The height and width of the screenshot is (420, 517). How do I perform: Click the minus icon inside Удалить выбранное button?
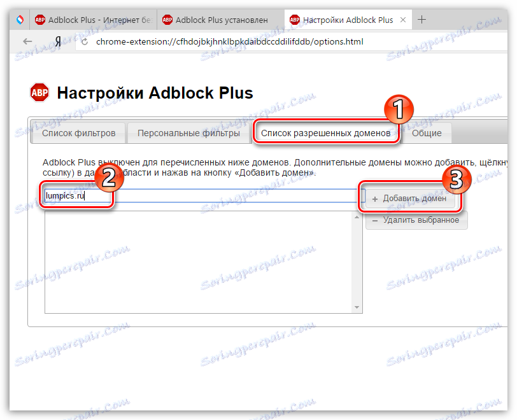(376, 220)
